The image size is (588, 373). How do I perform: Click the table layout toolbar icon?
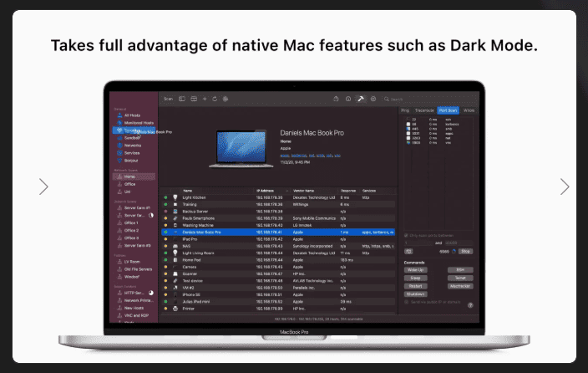tap(194, 99)
